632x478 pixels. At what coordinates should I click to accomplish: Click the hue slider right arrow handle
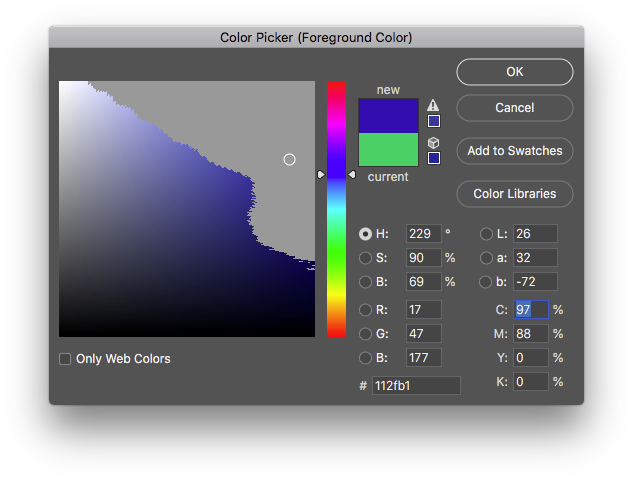coord(352,174)
